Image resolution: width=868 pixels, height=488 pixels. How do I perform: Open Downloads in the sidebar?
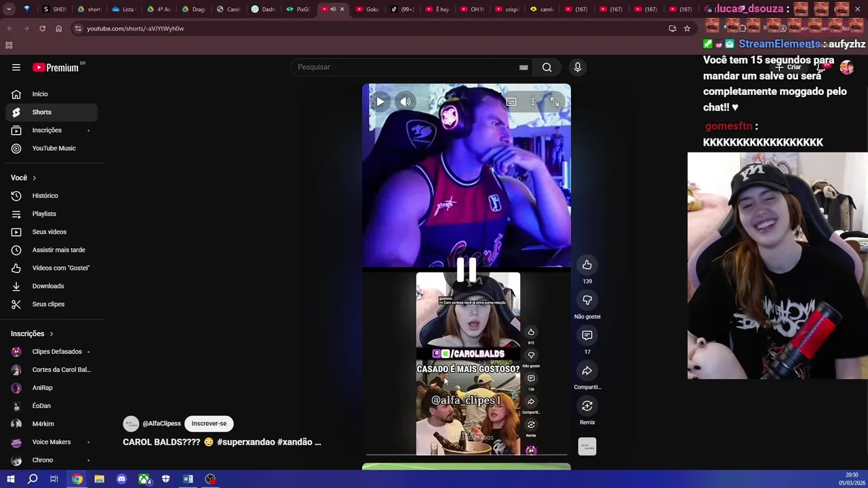[x=51, y=286]
